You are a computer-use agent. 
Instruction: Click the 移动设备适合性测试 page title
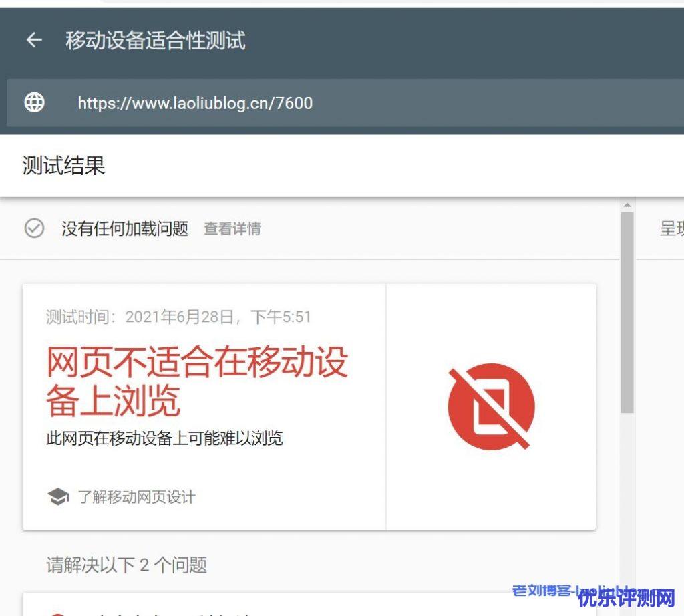(x=155, y=41)
